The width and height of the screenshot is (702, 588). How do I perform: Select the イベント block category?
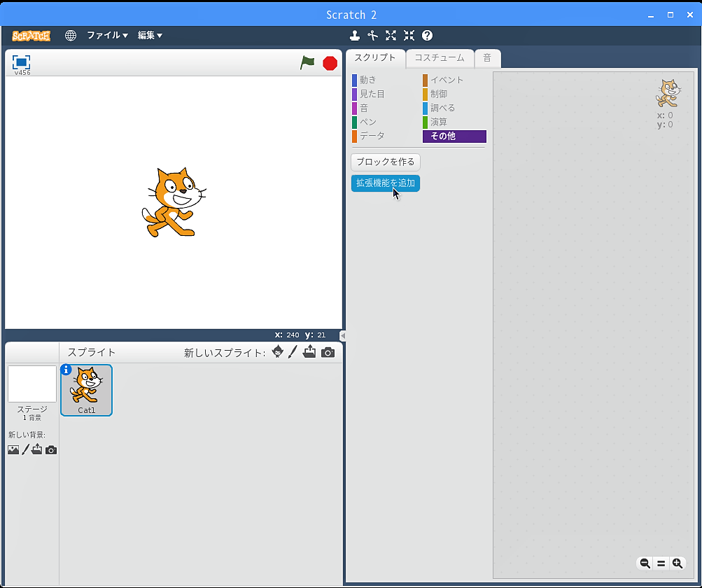coord(454,80)
